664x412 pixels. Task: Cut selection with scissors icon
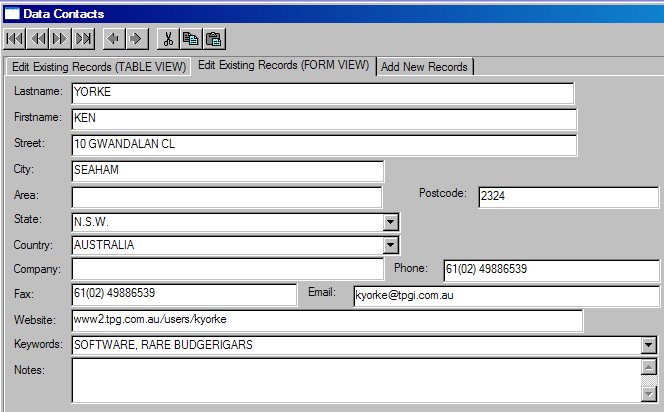169,39
